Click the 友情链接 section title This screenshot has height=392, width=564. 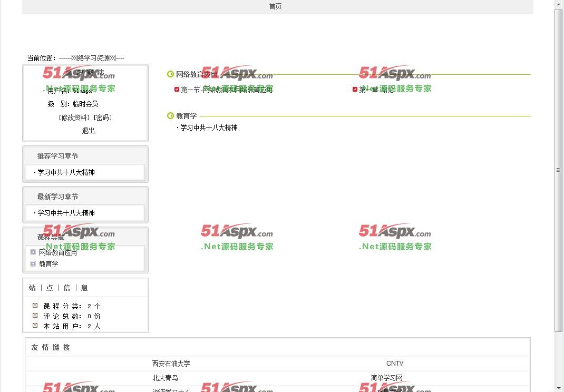point(51,347)
